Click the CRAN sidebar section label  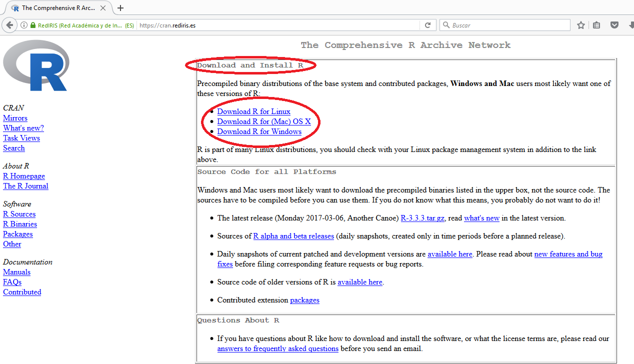(13, 108)
